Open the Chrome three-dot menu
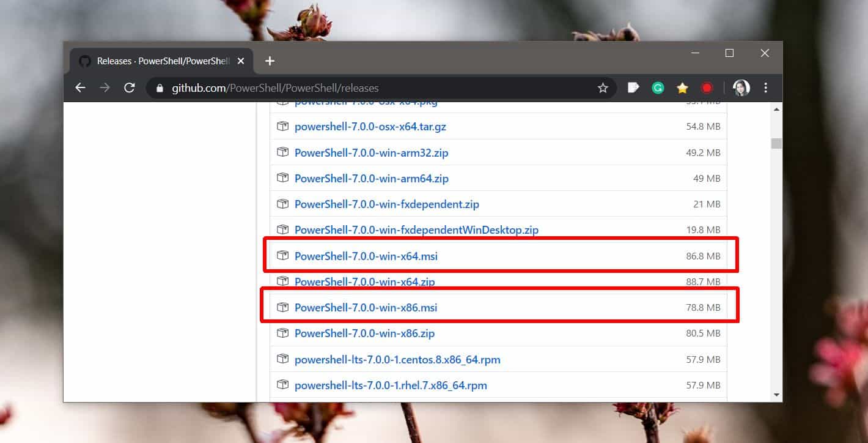The width and height of the screenshot is (868, 443). click(x=765, y=87)
